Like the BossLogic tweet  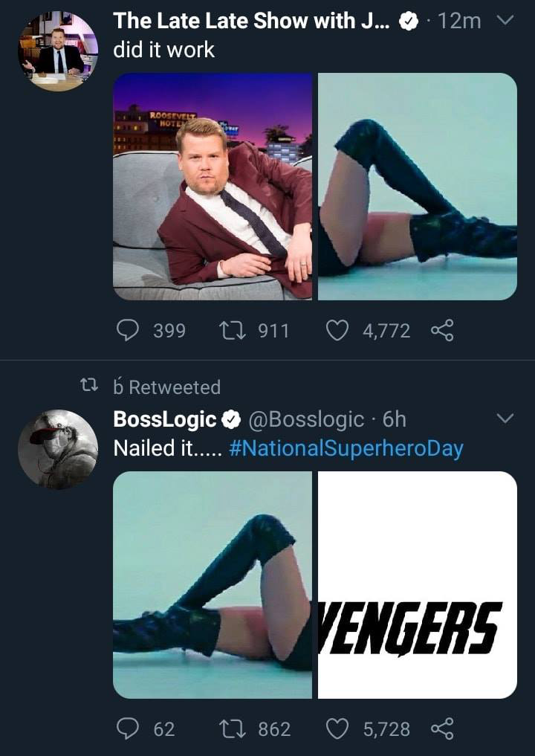point(338,729)
